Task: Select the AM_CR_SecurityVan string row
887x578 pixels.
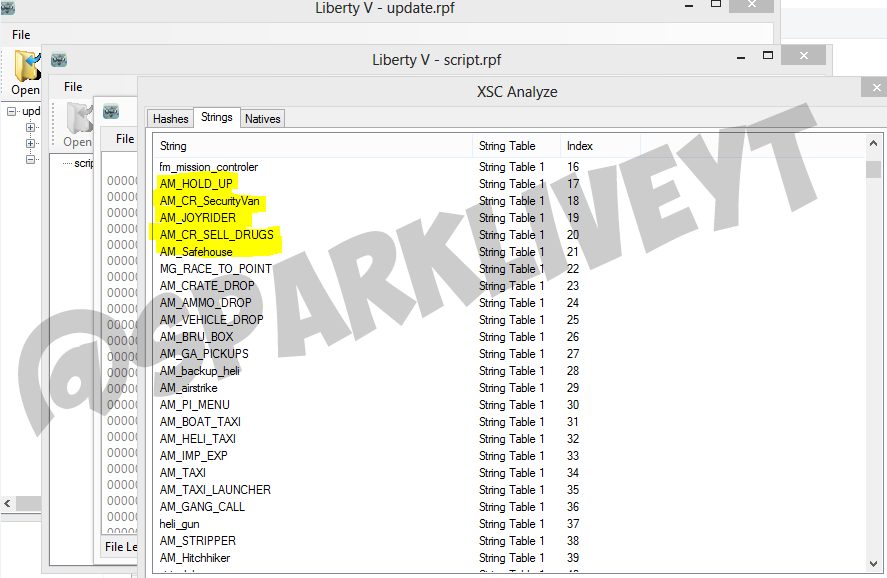Action: click(509, 201)
